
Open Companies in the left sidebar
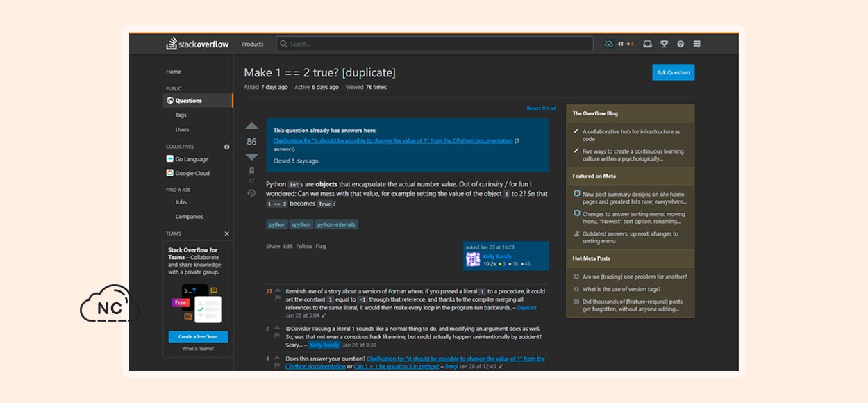click(x=189, y=217)
